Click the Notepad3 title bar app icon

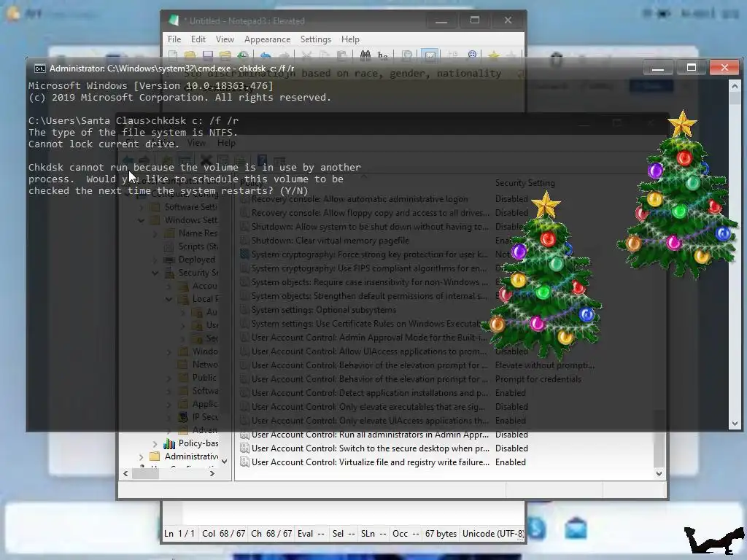pos(174,20)
